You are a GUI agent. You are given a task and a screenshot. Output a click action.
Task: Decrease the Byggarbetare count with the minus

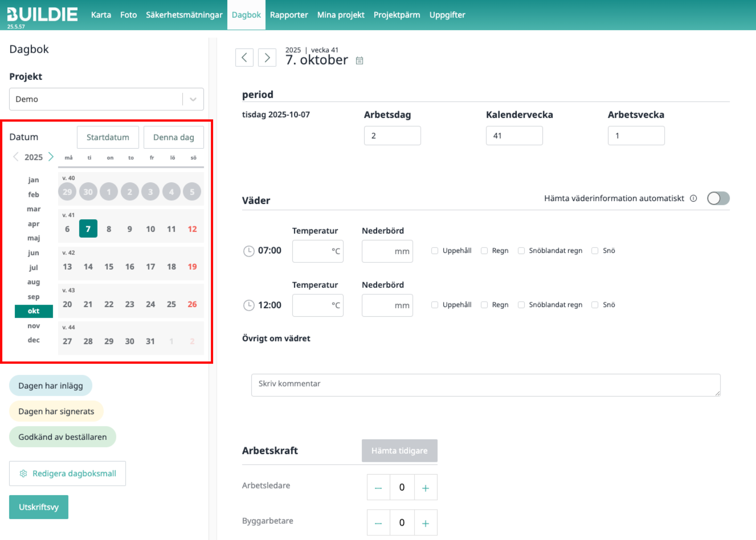tap(378, 523)
